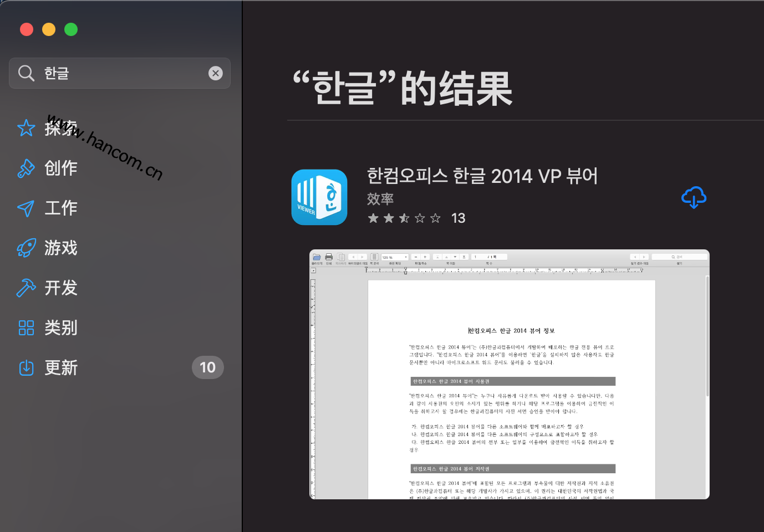Viewport: 764px width, 532px height.
Task: Download the app via cloud icon
Action: pyautogui.click(x=694, y=197)
